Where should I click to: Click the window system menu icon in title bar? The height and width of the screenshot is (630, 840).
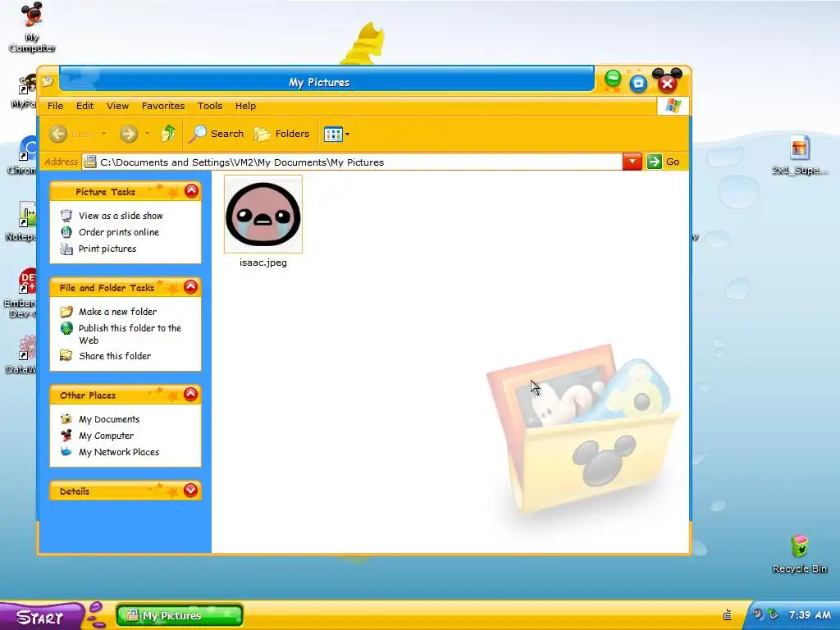48,81
